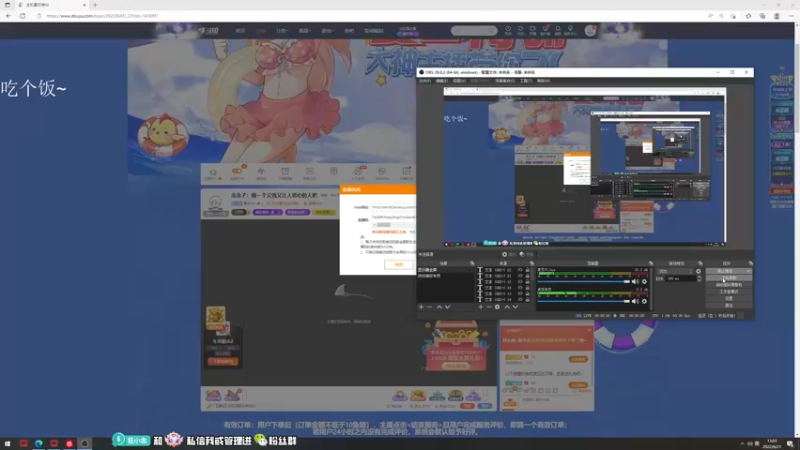Screen dimensions: 800x450
Task: Mute the first mixer channel (Mic/Aux)
Action: coord(635,282)
